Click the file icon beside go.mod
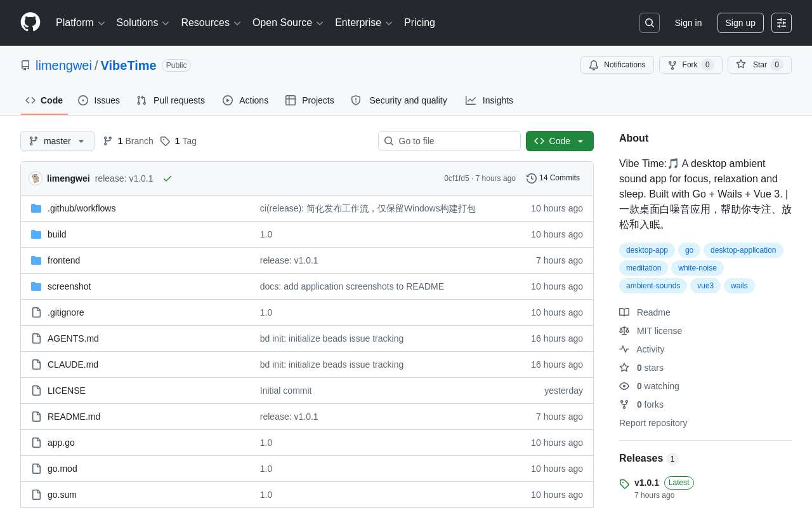812x508 pixels. tap(36, 469)
